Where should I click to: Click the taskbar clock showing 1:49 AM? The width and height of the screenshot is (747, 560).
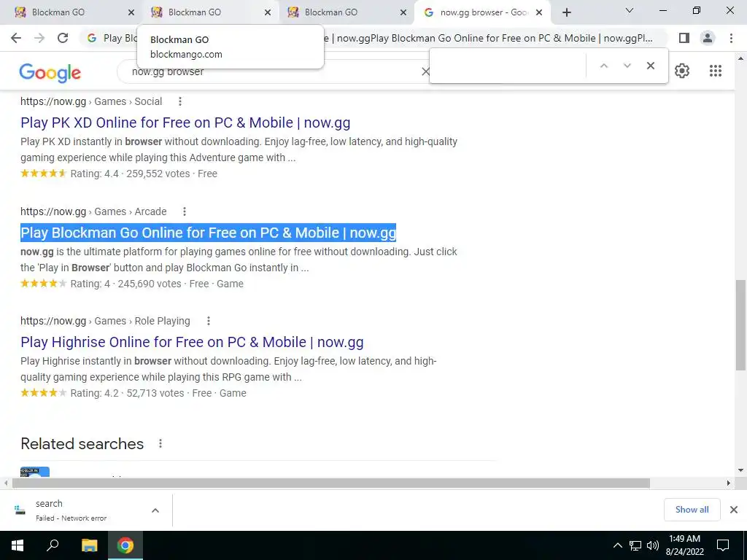(x=684, y=545)
